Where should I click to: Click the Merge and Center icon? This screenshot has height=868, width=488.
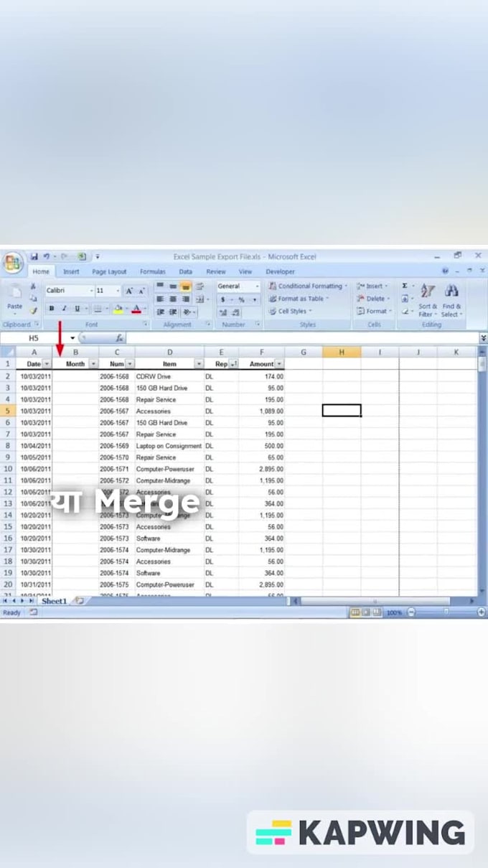coord(200,299)
